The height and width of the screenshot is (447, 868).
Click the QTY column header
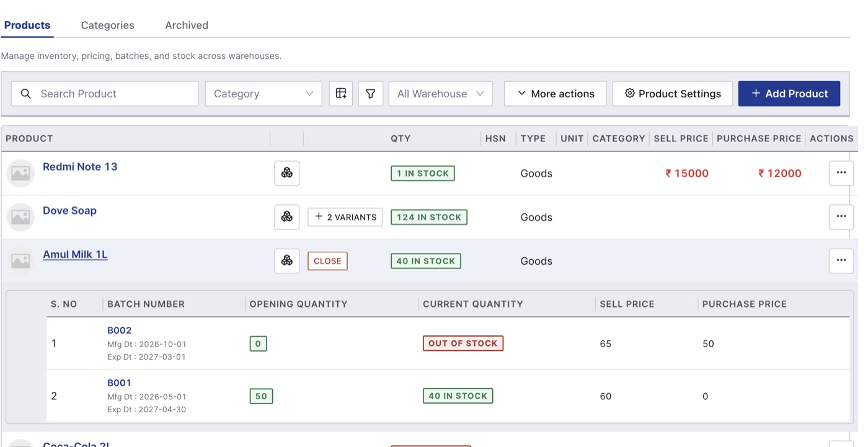[401, 139]
